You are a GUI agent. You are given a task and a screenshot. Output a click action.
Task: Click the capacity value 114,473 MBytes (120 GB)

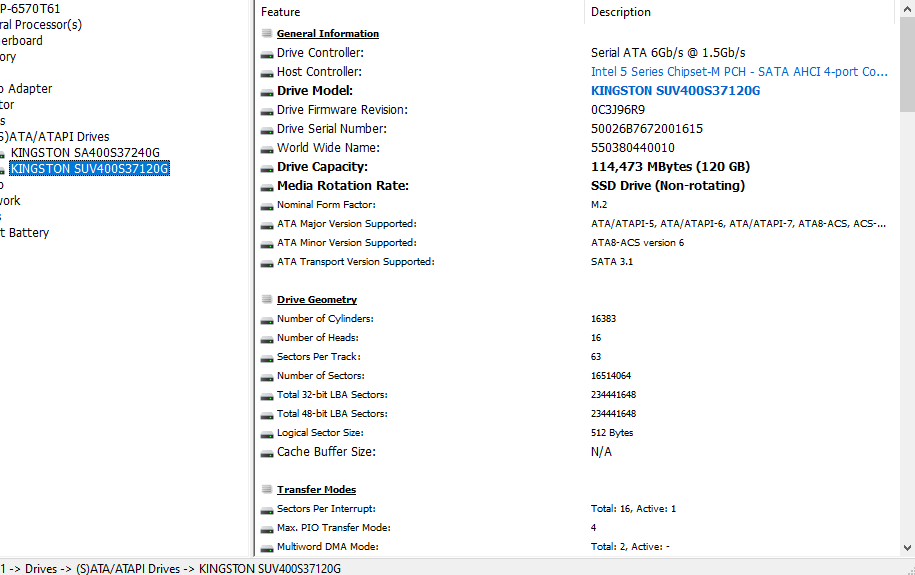[670, 167]
